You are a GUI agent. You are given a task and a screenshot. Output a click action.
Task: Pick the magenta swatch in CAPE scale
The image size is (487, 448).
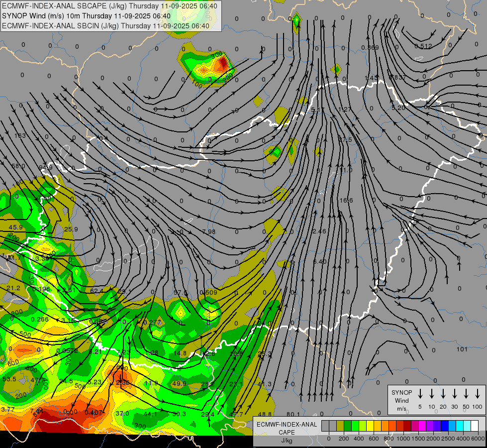[x=422, y=426]
